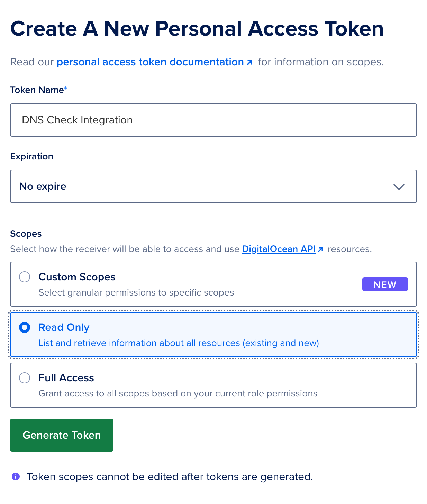The image size is (427, 504).
Task: Click the external link arrow beside documentation link
Action: [250, 62]
